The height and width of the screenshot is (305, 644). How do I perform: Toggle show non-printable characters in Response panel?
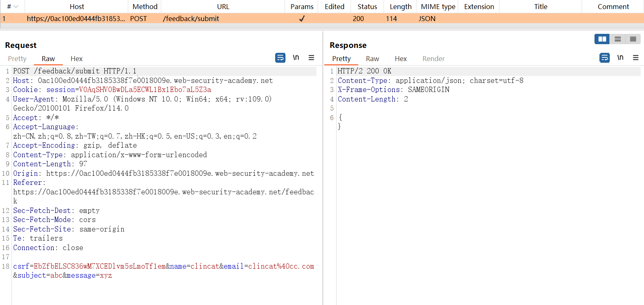click(x=620, y=58)
